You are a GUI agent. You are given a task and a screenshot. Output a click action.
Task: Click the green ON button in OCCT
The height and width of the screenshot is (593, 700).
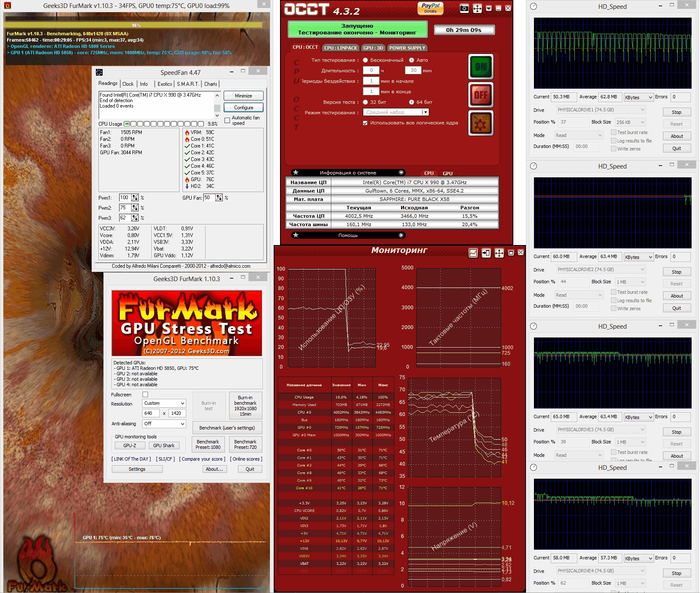tap(481, 67)
